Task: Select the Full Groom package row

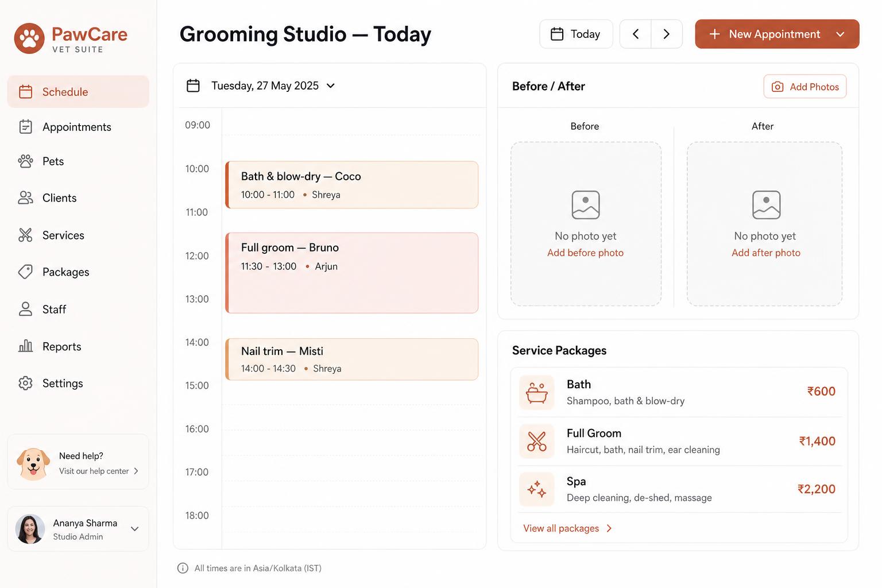Action: click(x=679, y=441)
